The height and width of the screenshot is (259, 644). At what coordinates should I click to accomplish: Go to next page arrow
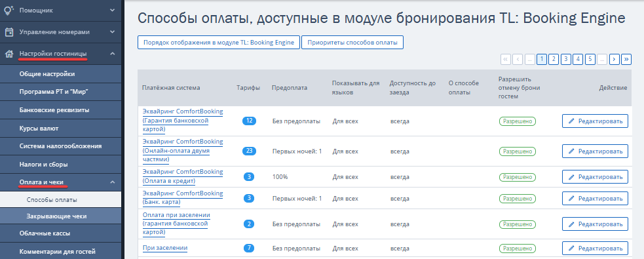(614, 59)
